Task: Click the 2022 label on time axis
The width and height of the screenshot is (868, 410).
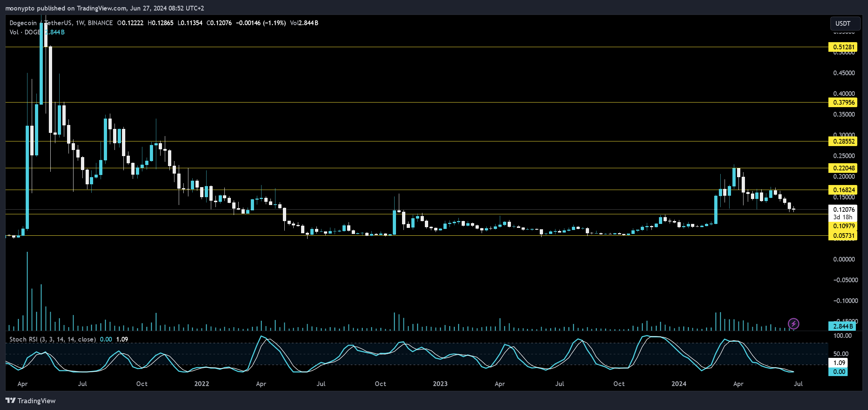Action: tap(202, 384)
